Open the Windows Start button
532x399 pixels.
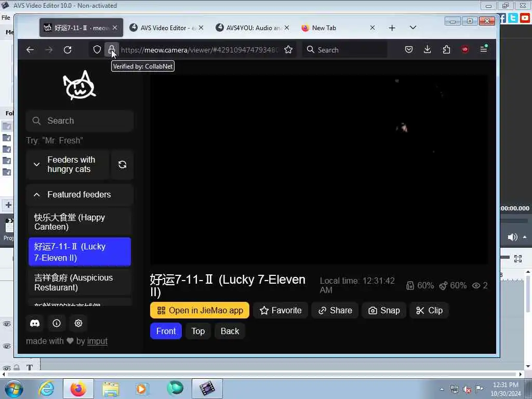(14, 389)
